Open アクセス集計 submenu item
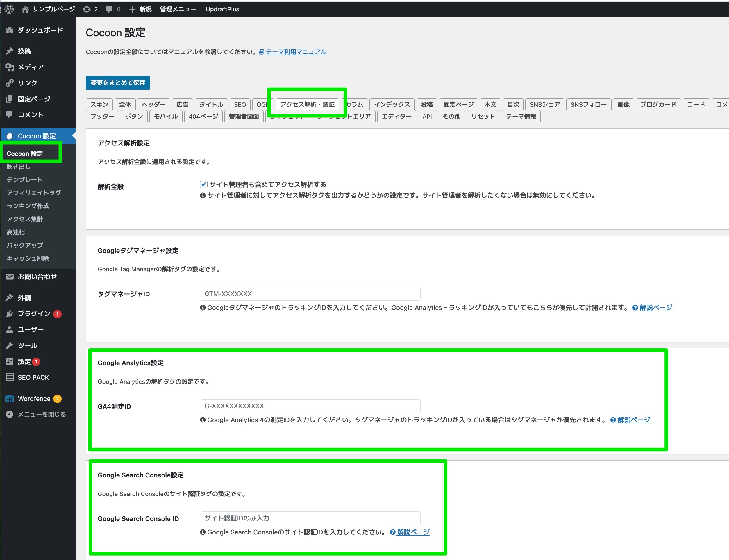Screen dimensions: 729x560 click(x=25, y=219)
